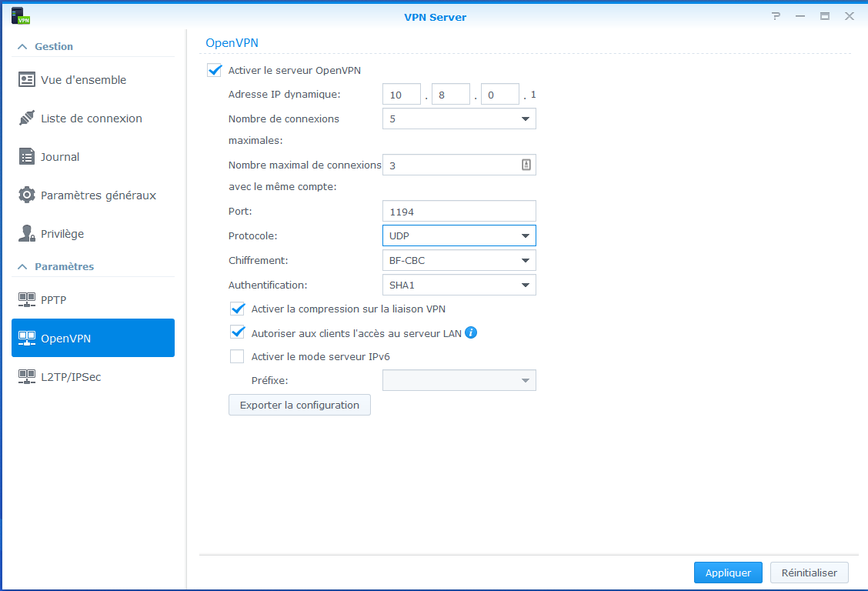
Task: Toggle Activer le serveur OpenVPN checkbox
Action: point(214,70)
